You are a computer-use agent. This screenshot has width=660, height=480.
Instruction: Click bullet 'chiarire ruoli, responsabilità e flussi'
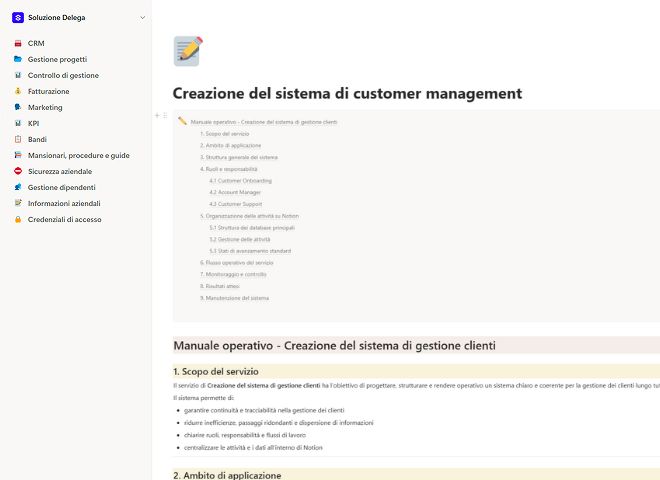245,435
